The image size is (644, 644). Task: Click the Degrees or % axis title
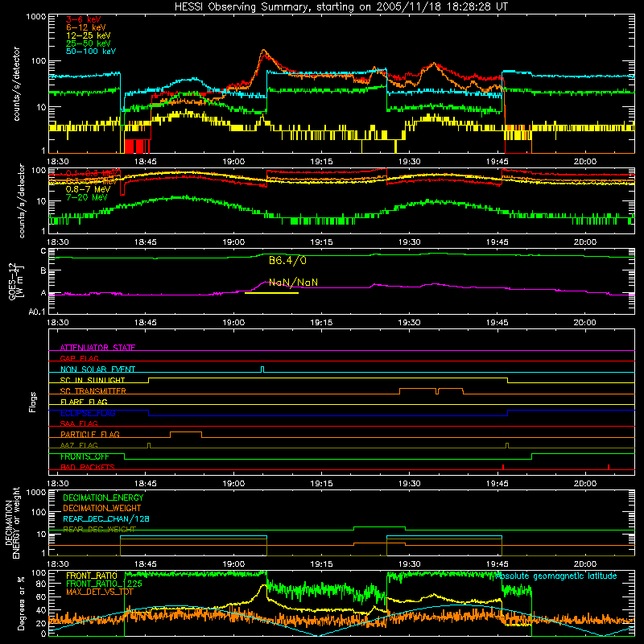click(x=21, y=604)
